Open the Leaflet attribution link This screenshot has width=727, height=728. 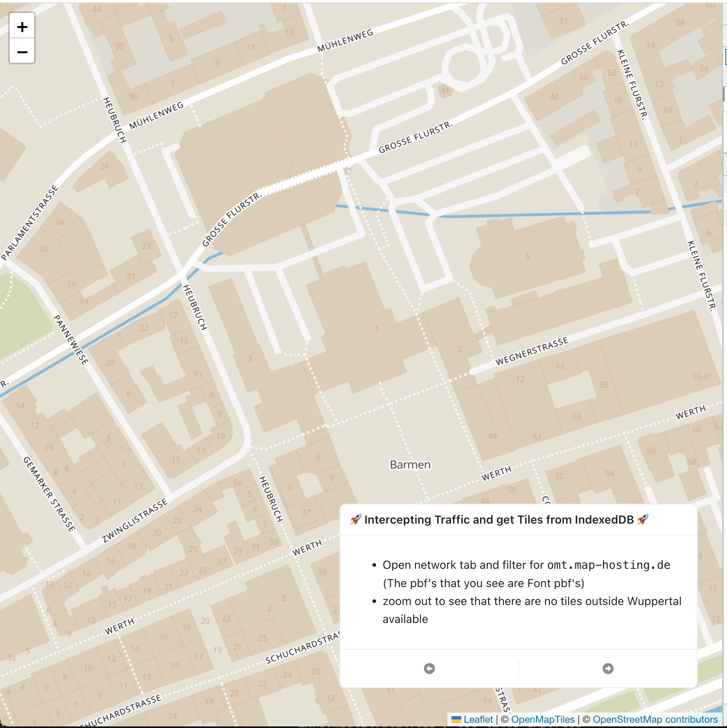click(478, 719)
